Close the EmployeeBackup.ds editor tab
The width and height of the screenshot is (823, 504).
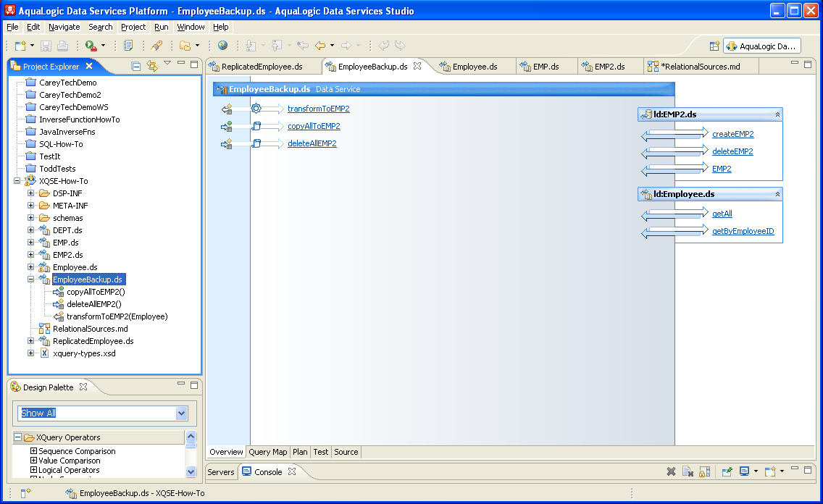pyautogui.click(x=417, y=66)
